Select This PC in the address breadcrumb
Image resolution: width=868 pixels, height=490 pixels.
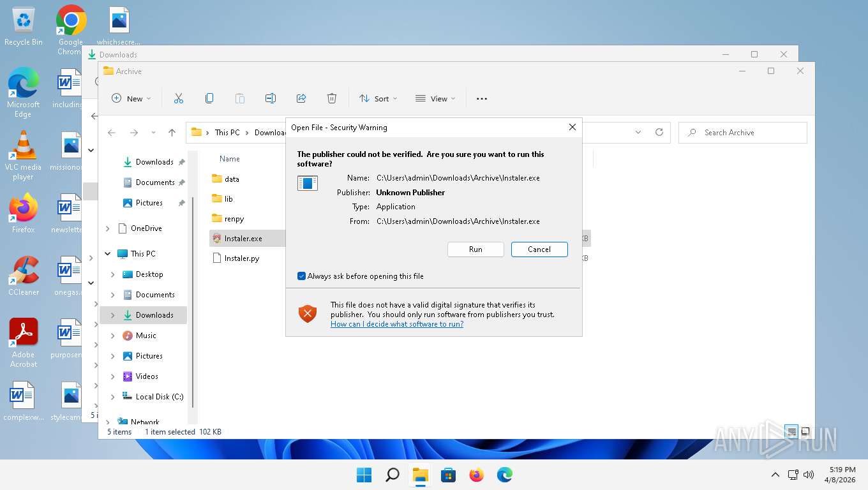pos(227,133)
